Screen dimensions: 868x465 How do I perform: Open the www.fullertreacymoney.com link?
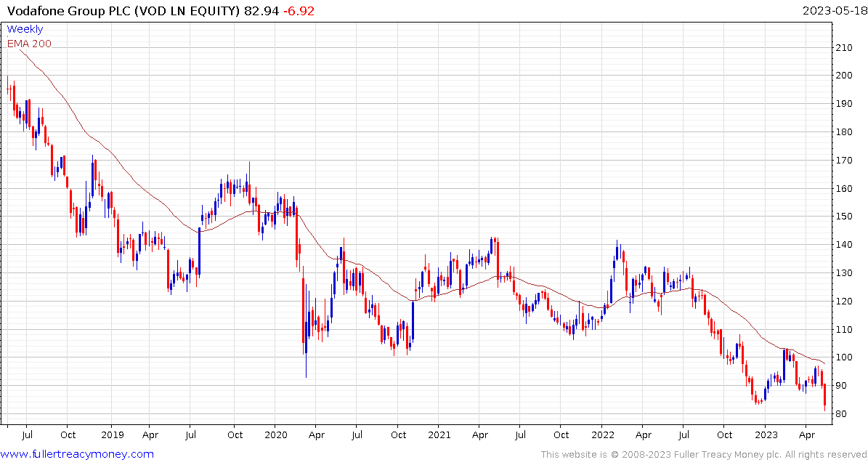point(78,455)
